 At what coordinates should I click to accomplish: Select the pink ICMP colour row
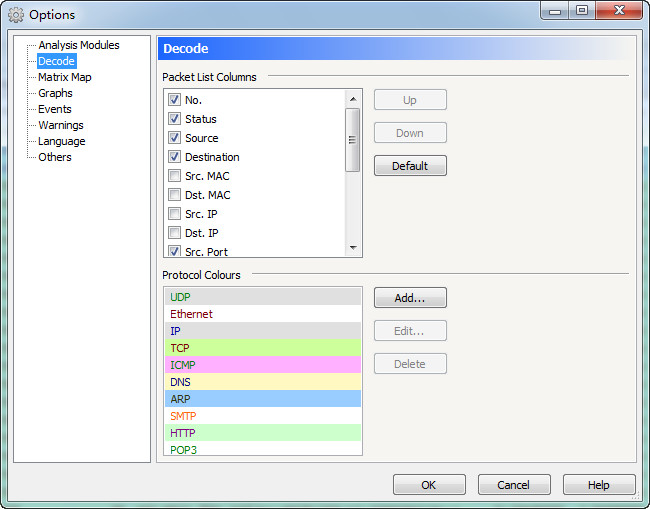click(x=262, y=365)
